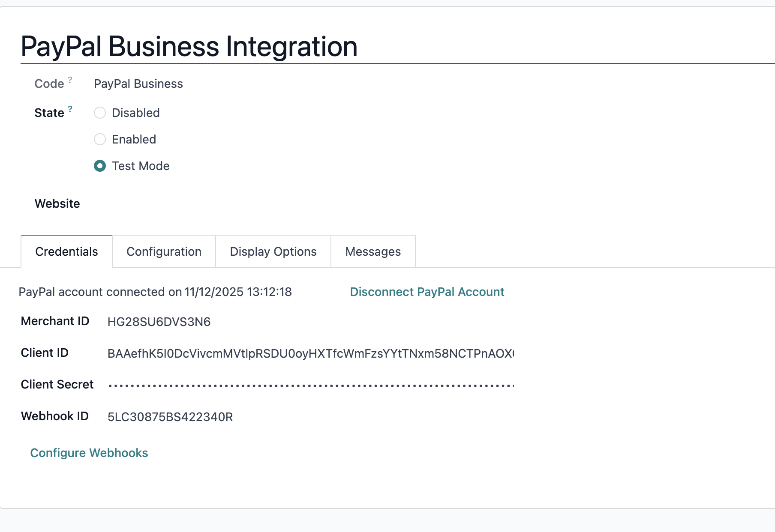
Task: Click the PayPal Business code value
Action: click(x=138, y=84)
